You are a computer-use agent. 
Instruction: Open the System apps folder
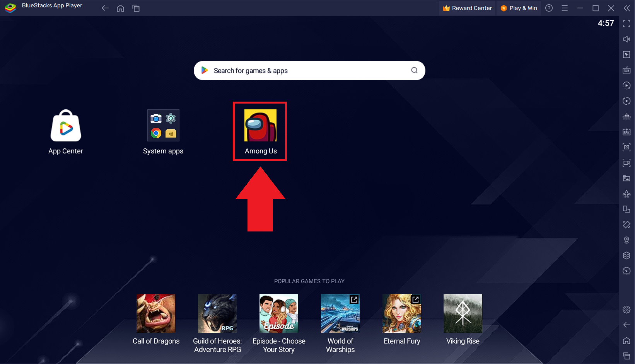pyautogui.click(x=163, y=126)
